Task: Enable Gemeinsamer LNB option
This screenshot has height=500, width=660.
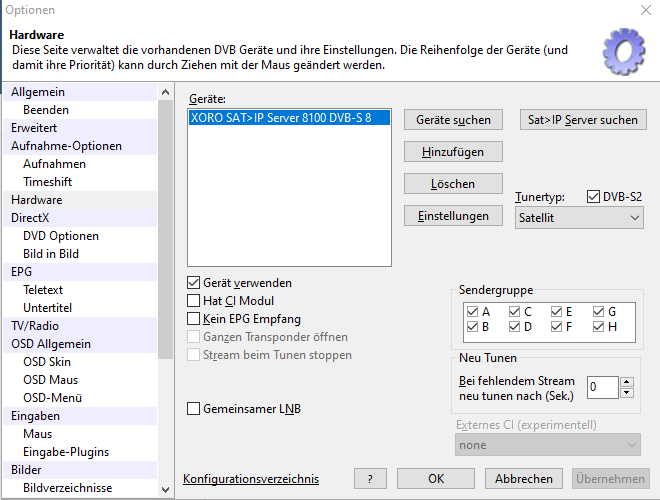Action: pos(194,409)
